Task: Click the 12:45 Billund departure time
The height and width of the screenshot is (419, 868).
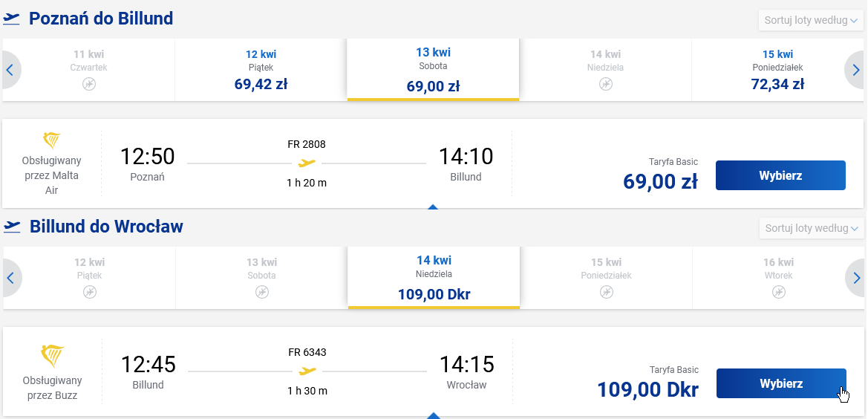Action: click(148, 364)
